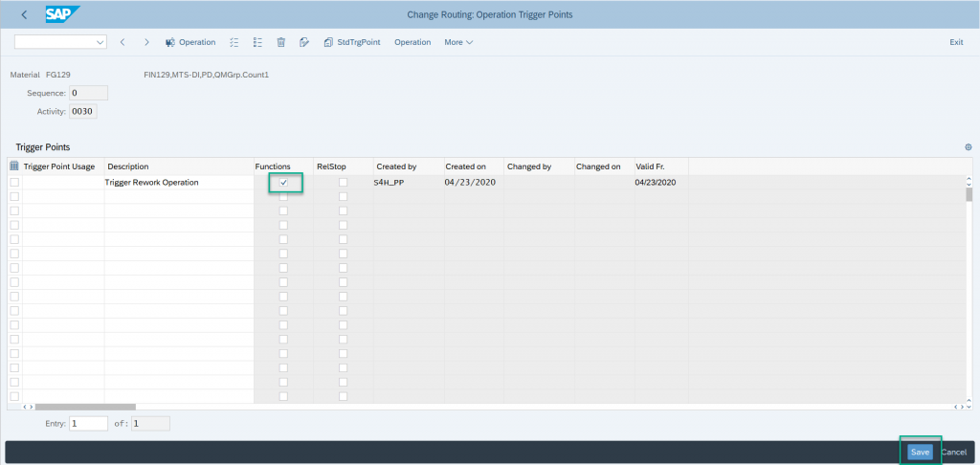This screenshot has width=980, height=465.
Task: Delete selected trigger point via trash icon
Action: click(x=281, y=42)
